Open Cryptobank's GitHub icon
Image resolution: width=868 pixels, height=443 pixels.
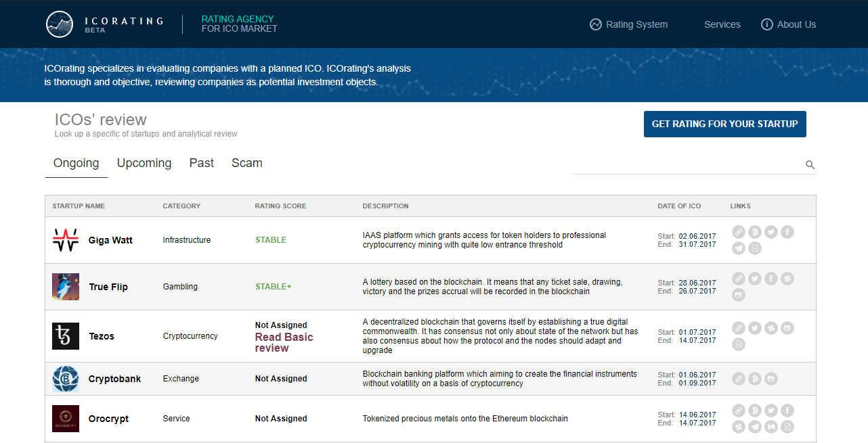771,379
